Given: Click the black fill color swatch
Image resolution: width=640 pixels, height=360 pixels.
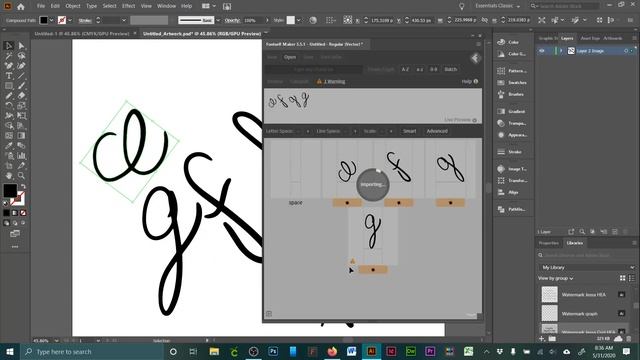Looking at the screenshot, I should (10, 190).
